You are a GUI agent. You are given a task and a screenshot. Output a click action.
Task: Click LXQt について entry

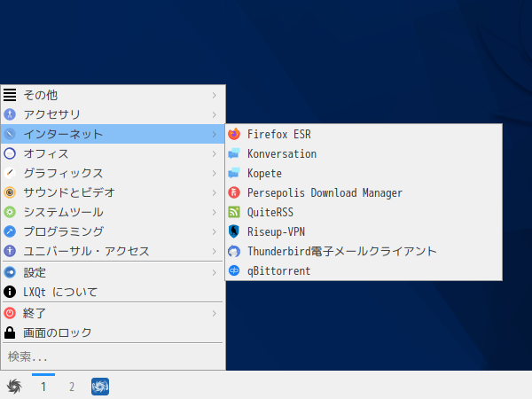[x=113, y=292]
